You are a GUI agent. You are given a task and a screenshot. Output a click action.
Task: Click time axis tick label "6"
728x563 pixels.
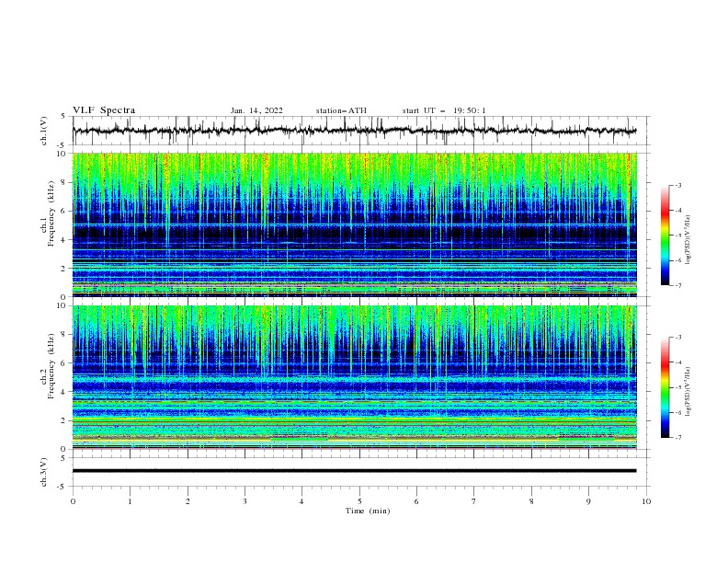pos(416,501)
